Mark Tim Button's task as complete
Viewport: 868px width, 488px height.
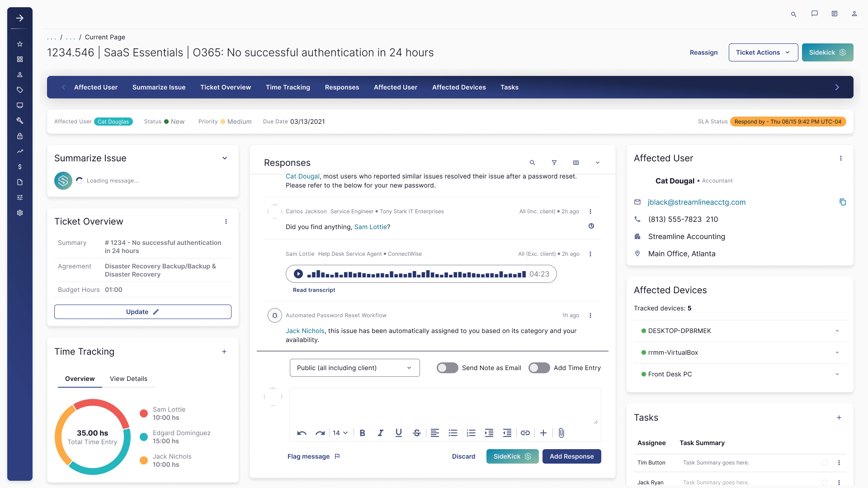(825, 463)
